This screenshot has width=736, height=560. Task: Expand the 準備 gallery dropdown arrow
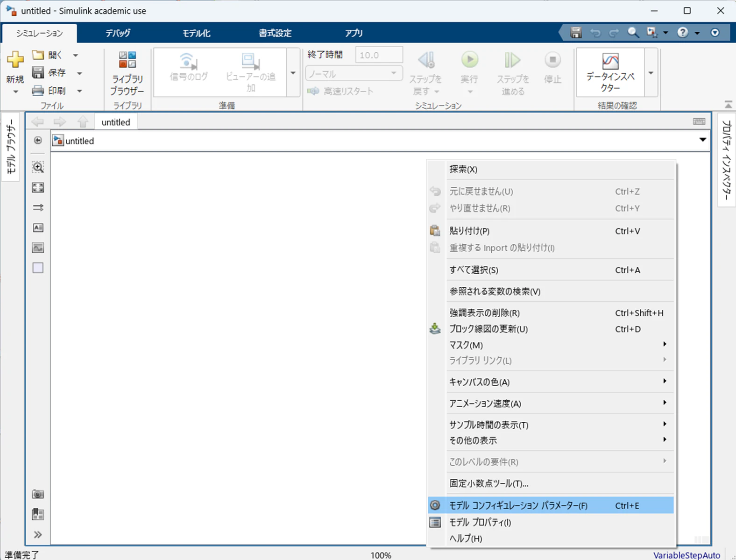[x=293, y=73]
